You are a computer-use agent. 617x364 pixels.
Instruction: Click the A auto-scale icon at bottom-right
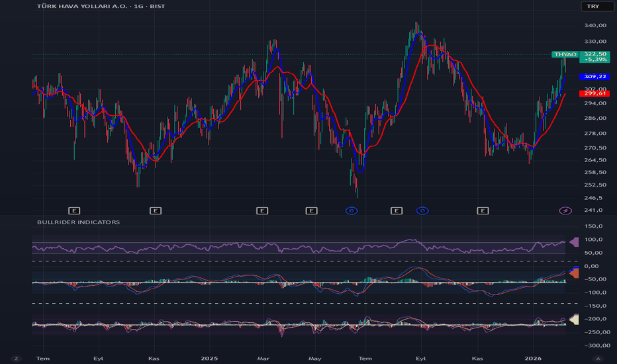[598, 358]
